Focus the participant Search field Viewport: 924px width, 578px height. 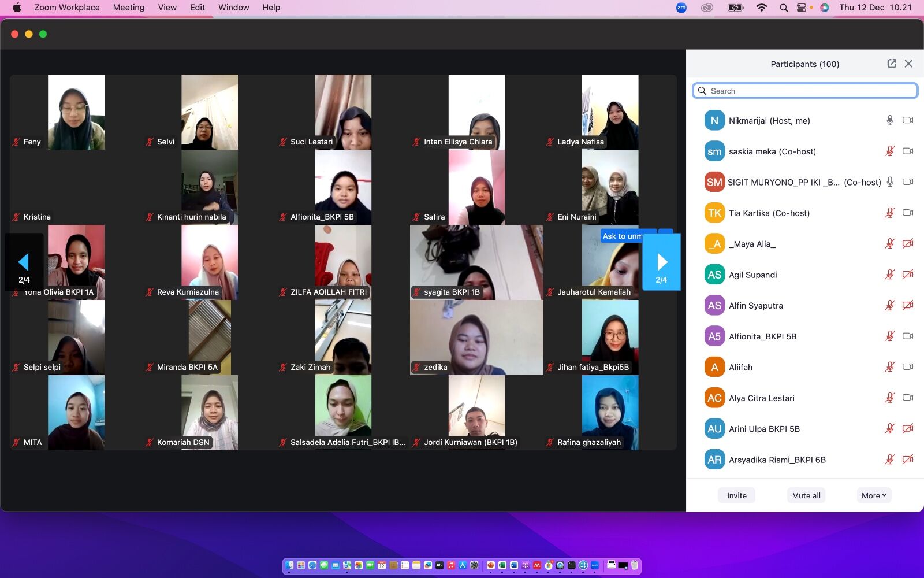(805, 91)
